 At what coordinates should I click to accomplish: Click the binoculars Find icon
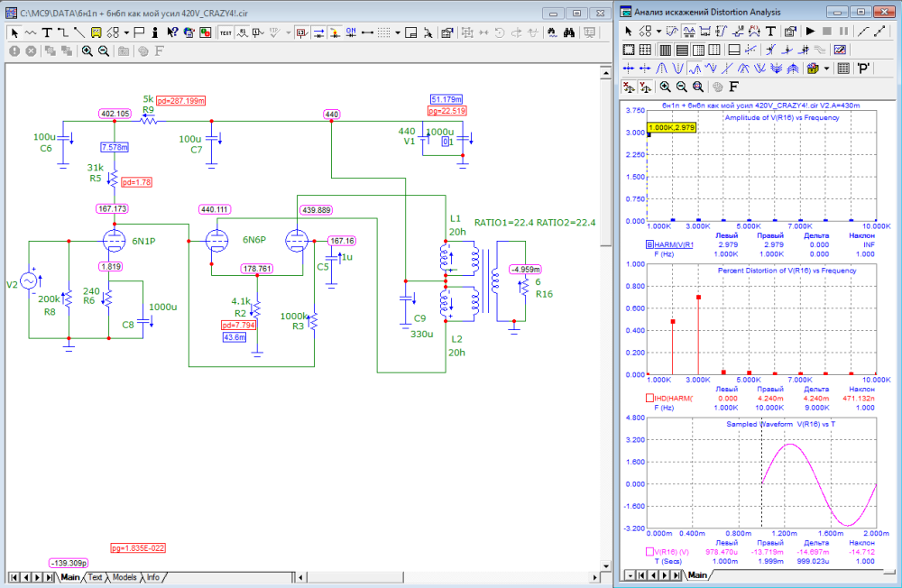(570, 32)
